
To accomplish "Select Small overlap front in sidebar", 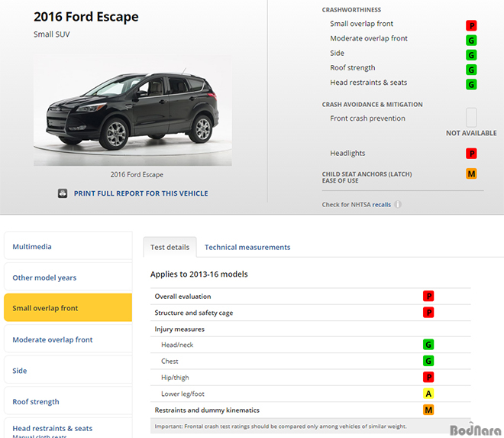I will click(x=68, y=307).
